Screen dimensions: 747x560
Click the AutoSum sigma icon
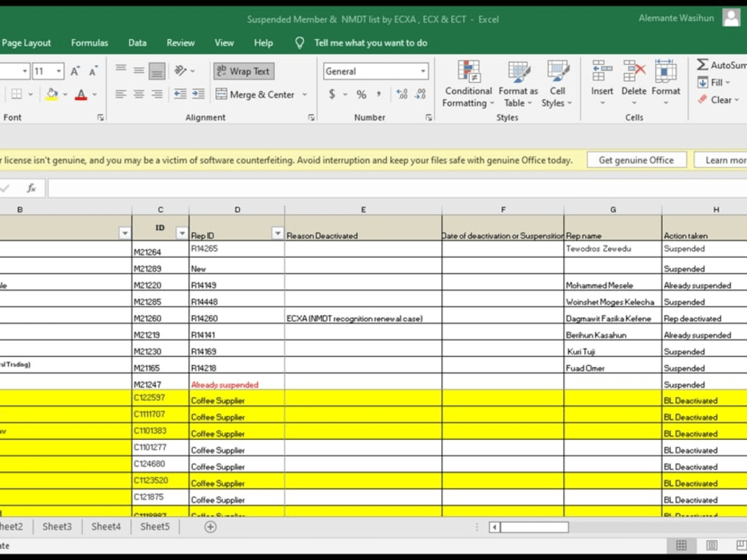[702, 65]
